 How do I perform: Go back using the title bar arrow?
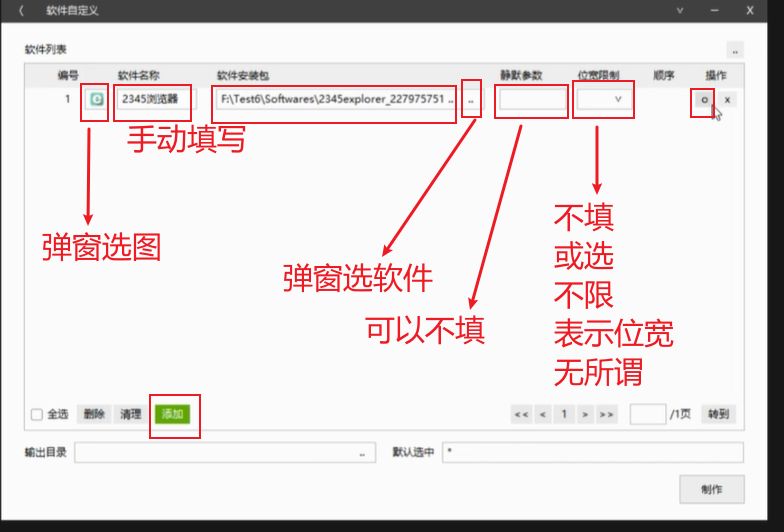click(21, 11)
